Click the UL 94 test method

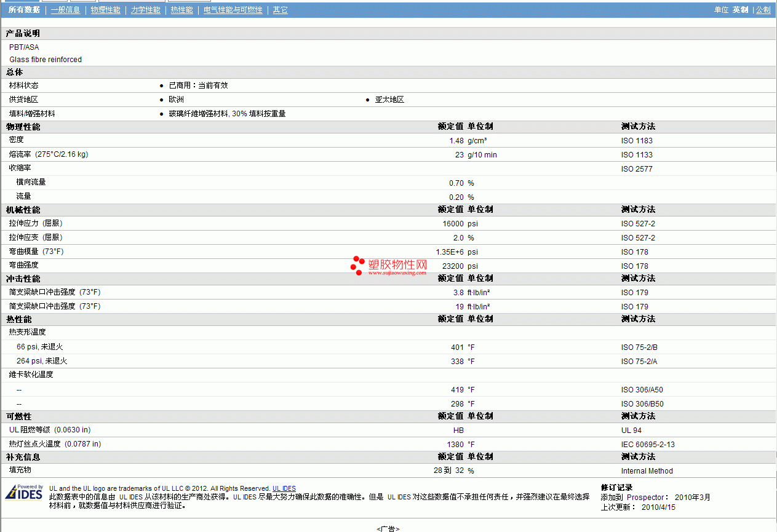pyautogui.click(x=631, y=430)
